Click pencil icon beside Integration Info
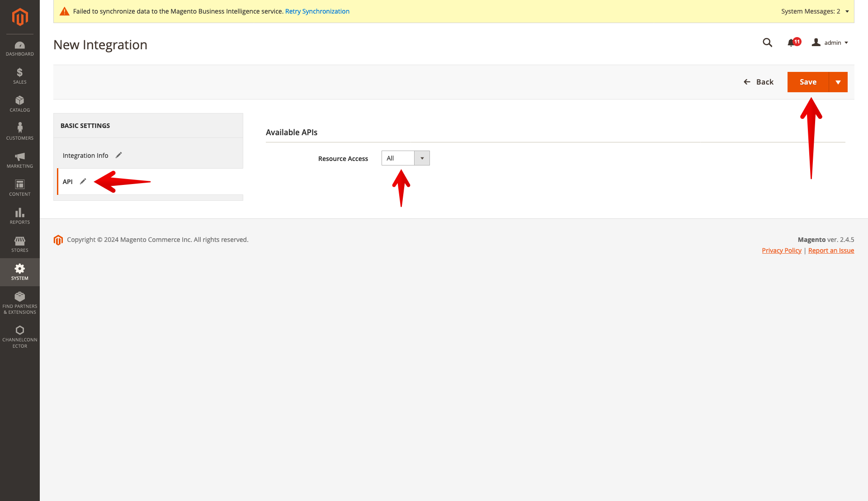 click(x=119, y=155)
